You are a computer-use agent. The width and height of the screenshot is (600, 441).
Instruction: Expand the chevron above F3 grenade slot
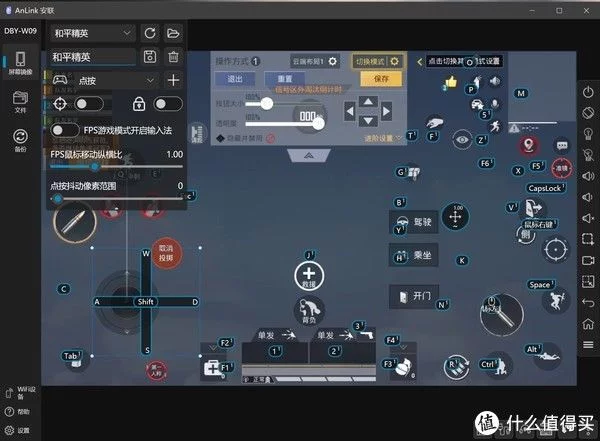pyautogui.click(x=404, y=348)
